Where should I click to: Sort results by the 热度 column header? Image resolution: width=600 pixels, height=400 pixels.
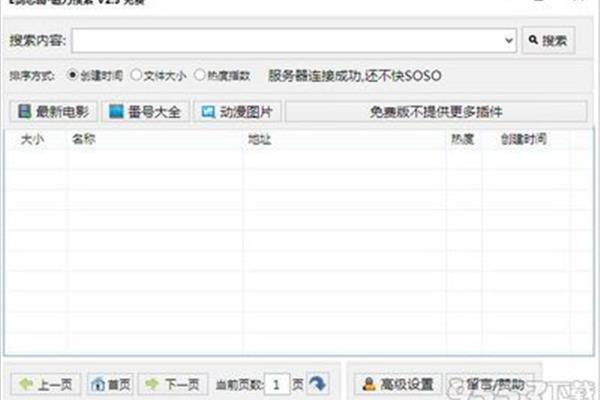(x=462, y=139)
